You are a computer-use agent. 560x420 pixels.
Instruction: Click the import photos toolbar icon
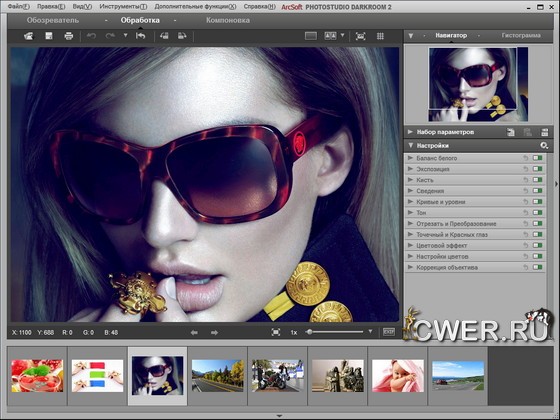click(29, 36)
